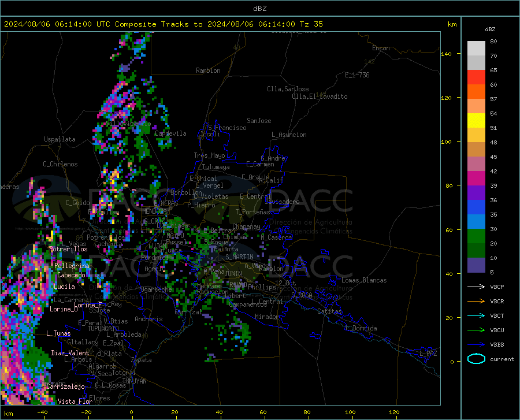
Task: Click the cyan 'current' ellipse icon
Action: click(x=476, y=359)
